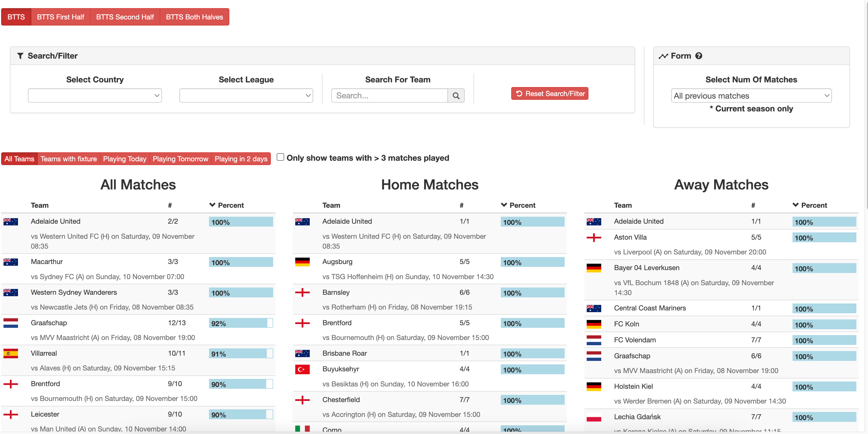Sort Away Matches by Percent column
The image size is (868, 434).
click(x=810, y=205)
